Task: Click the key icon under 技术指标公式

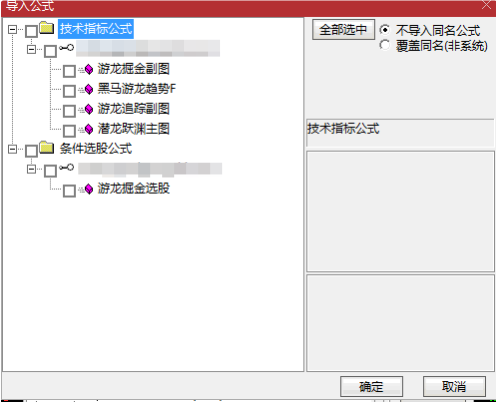Action: (x=66, y=48)
